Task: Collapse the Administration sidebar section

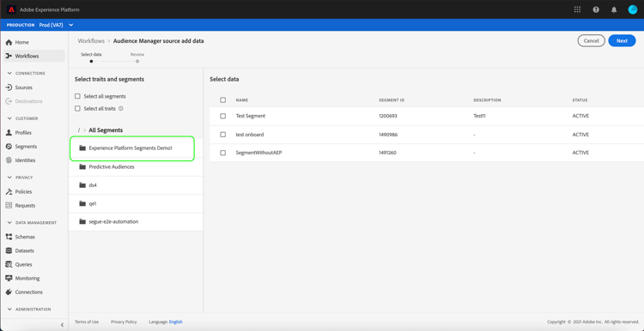Action: [x=9, y=310]
